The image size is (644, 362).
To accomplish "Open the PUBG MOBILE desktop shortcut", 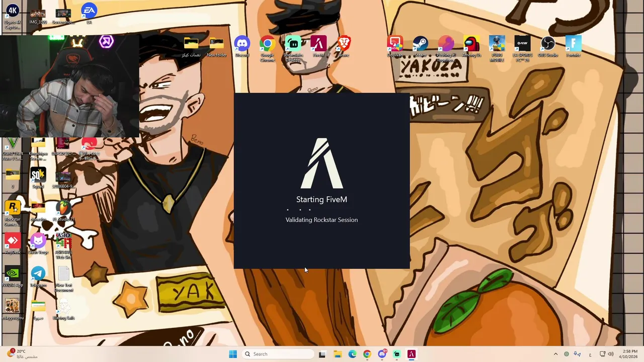I will pos(497,49).
